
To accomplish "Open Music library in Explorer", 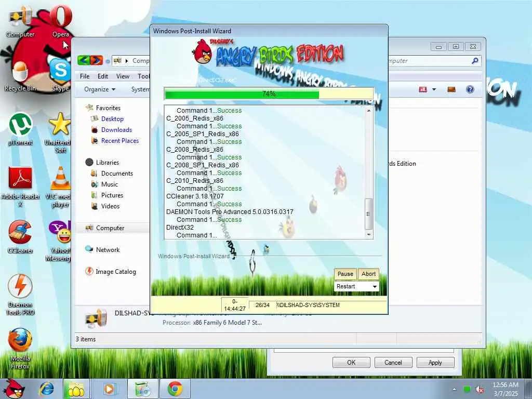I will [x=109, y=184].
